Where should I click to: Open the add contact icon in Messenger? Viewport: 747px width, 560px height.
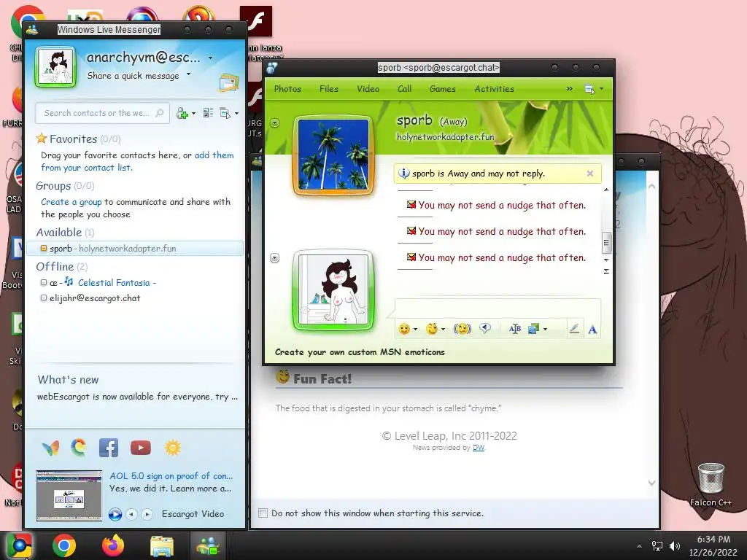click(x=182, y=113)
